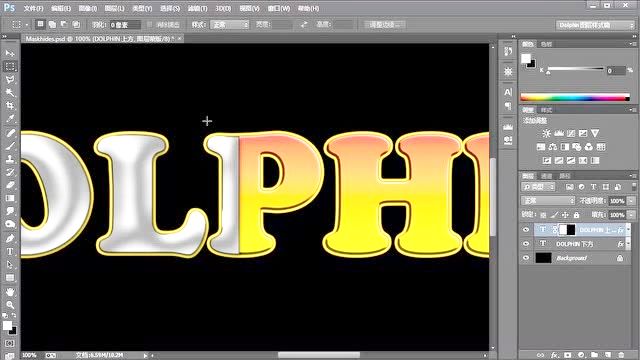Click the add layer style fx button
640x360 pixels.
click(x=554, y=355)
